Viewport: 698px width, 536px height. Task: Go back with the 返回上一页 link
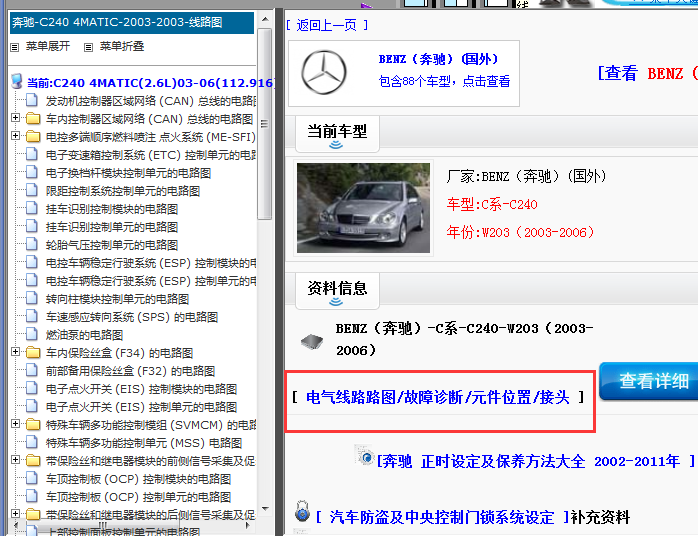327,25
